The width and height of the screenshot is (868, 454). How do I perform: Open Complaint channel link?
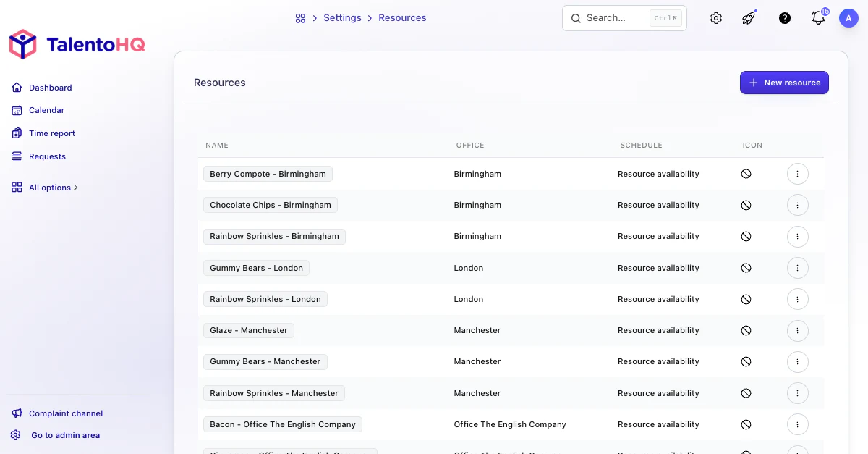pos(66,413)
